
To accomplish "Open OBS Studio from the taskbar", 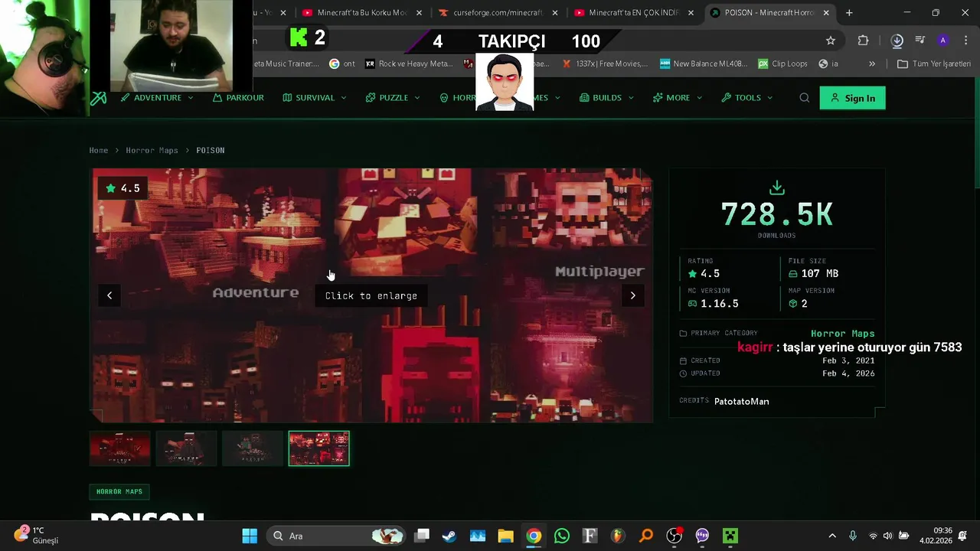I will tap(674, 536).
